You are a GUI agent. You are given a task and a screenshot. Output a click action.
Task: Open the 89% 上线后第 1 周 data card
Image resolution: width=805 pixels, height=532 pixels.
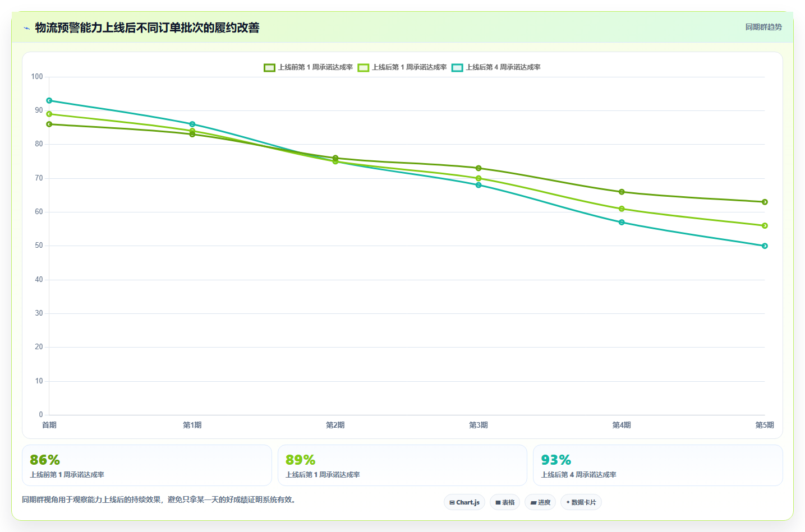click(402, 465)
